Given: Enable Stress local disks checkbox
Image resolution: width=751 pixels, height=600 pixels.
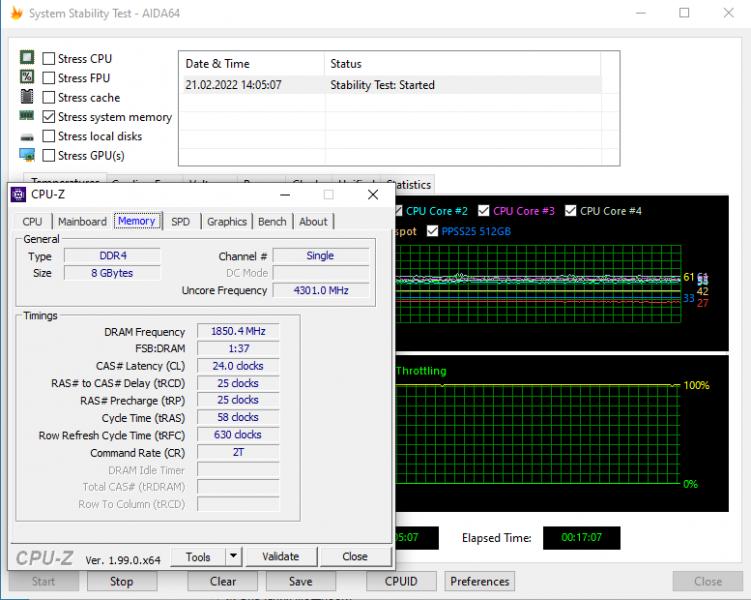Looking at the screenshot, I should 48,136.
